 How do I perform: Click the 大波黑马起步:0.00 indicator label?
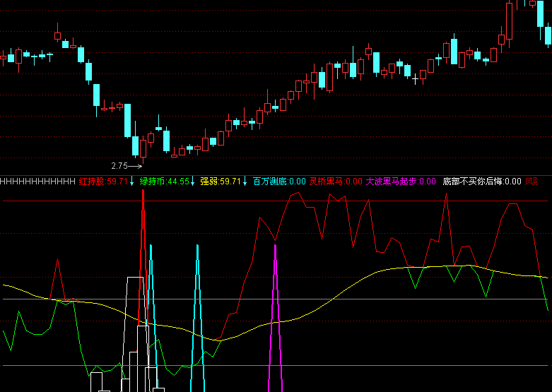[x=401, y=182]
